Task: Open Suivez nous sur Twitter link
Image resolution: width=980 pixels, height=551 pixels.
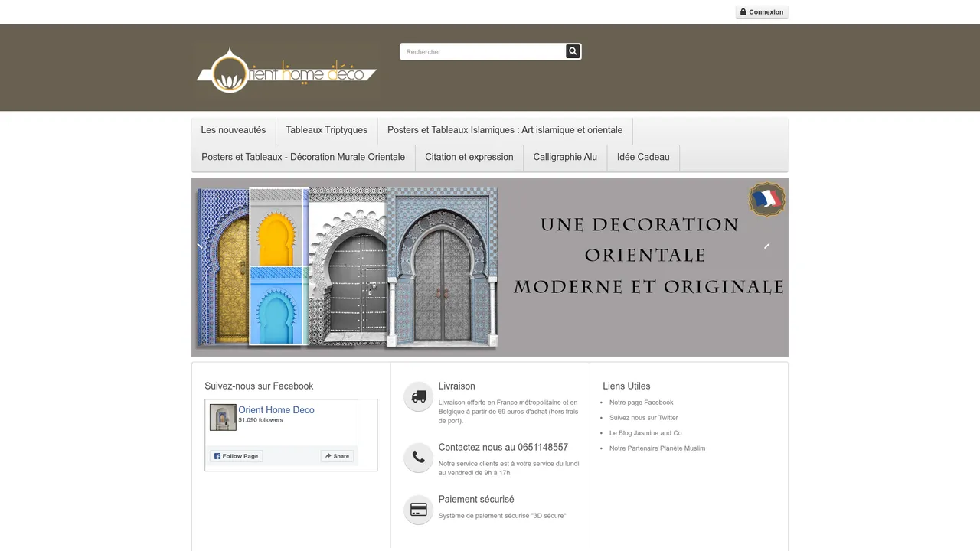Action: click(x=644, y=418)
